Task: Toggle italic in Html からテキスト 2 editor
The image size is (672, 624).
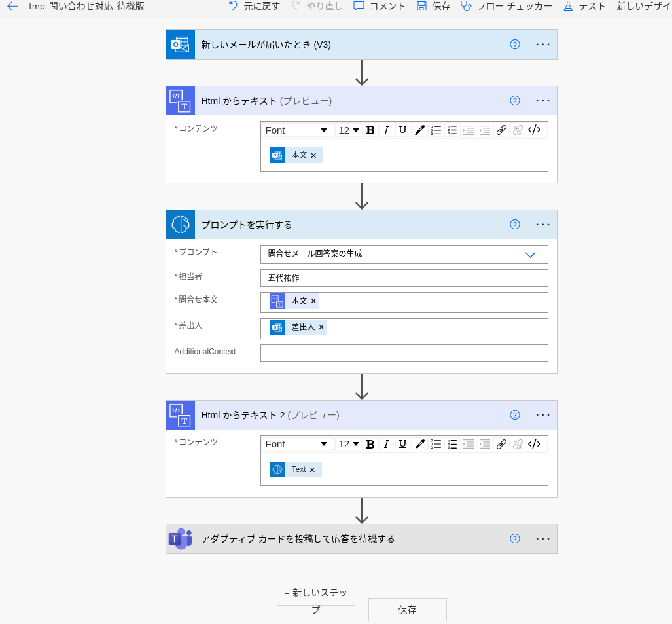Action: (x=386, y=445)
